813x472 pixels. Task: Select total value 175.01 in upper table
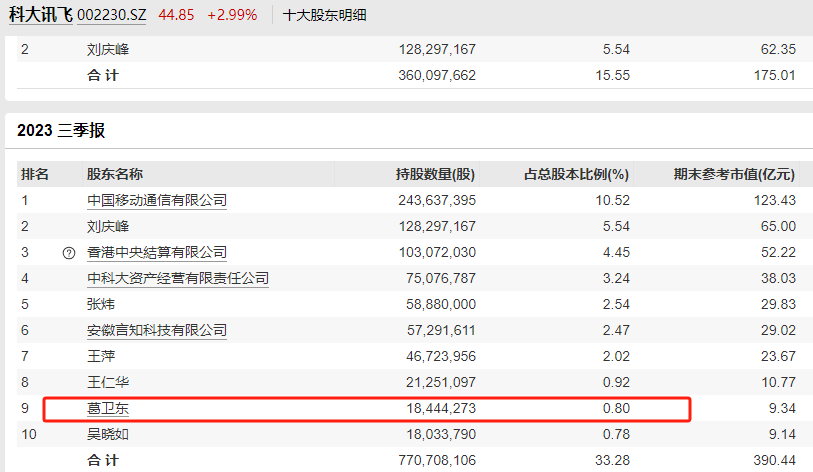[775, 75]
